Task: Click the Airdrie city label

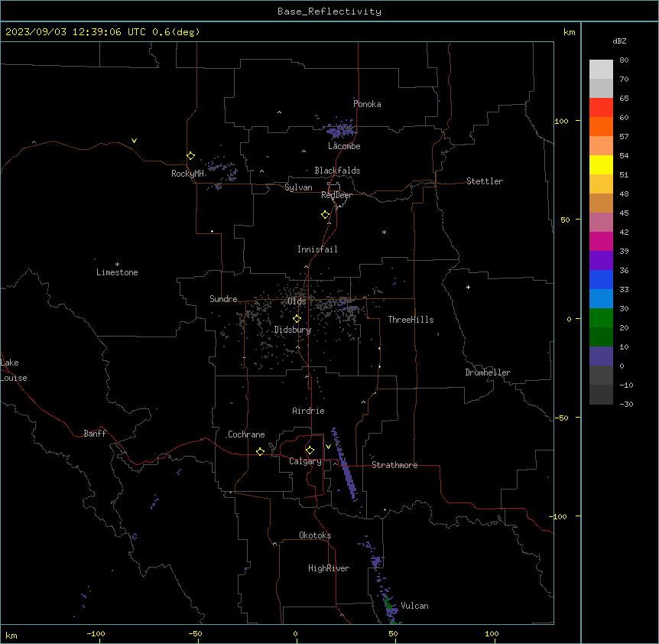Action: [x=308, y=411]
